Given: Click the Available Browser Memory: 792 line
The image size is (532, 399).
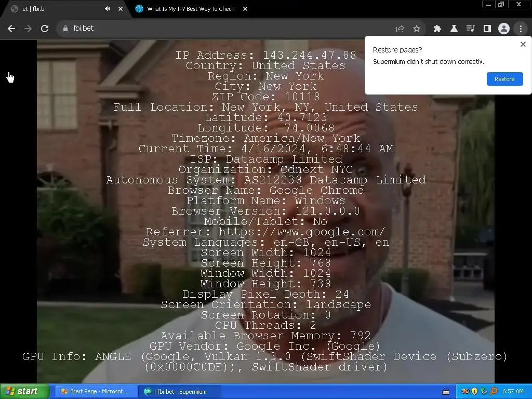Looking at the screenshot, I should pyautogui.click(x=265, y=336).
